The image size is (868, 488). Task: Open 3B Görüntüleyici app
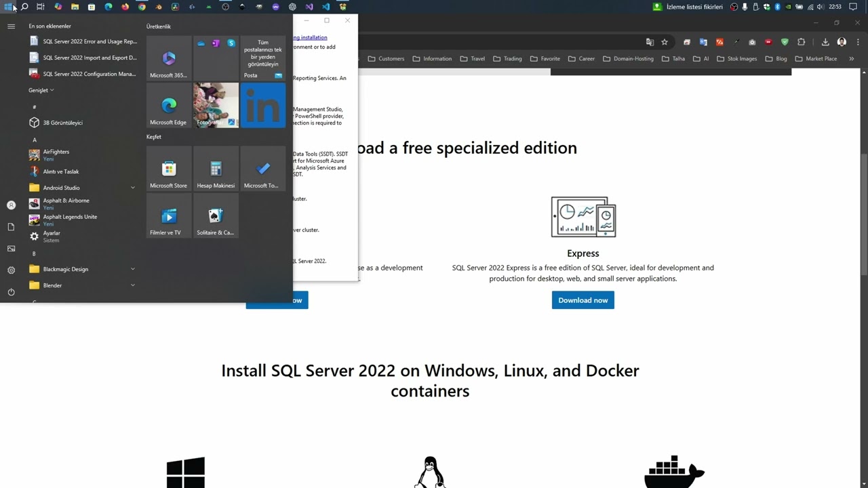pyautogui.click(x=83, y=123)
